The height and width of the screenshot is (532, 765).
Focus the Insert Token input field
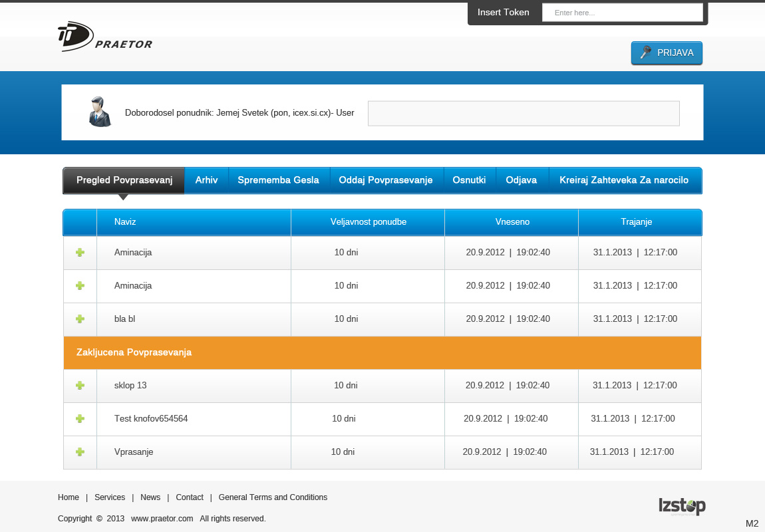(622, 13)
